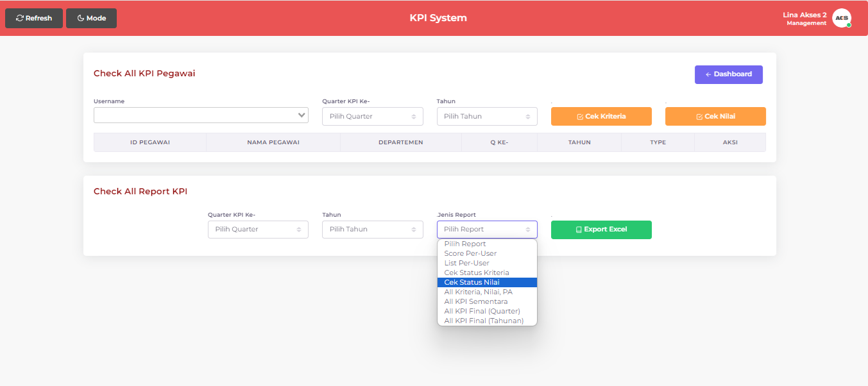
Task: Click the Export Excel button
Action: point(601,230)
